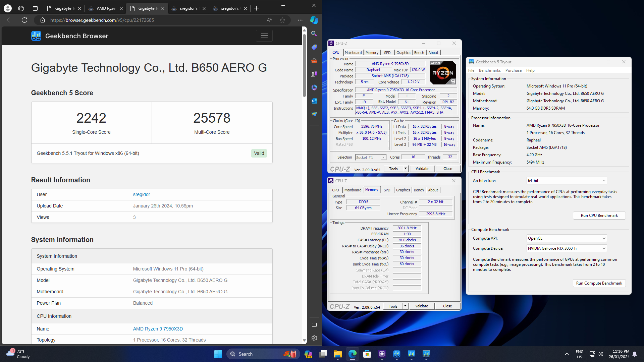Click the Read aloud icon

pos(269,20)
